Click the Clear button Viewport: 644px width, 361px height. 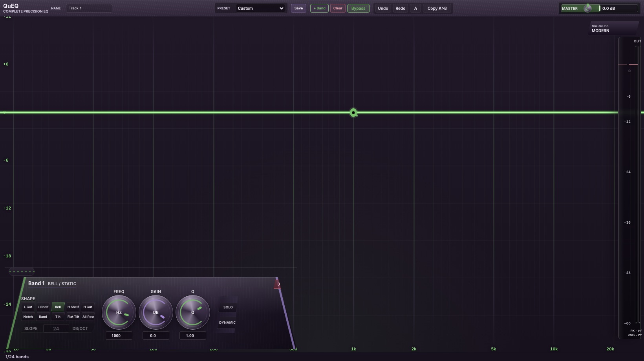(338, 8)
